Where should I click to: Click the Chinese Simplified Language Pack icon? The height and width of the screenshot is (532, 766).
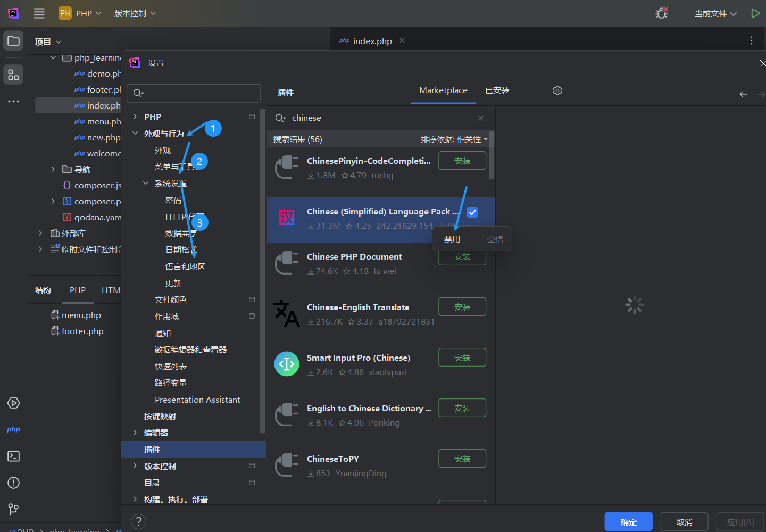[x=287, y=217]
